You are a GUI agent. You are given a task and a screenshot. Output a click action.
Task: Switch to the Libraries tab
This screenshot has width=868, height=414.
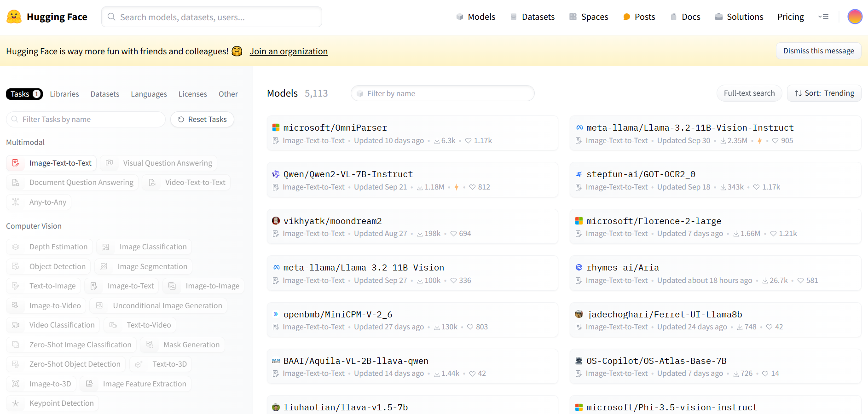pyautogui.click(x=64, y=94)
